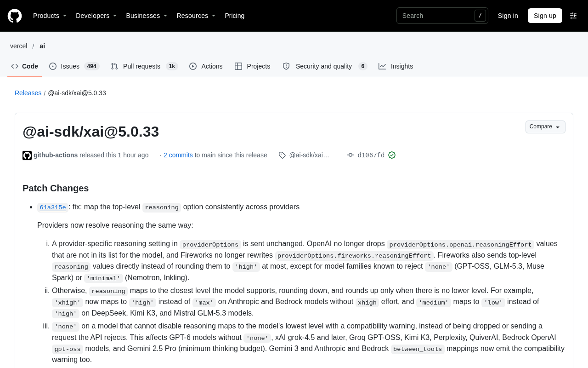Click the tag icon beside @ai-sdk/xai
The image size is (588, 368).
coord(282,155)
